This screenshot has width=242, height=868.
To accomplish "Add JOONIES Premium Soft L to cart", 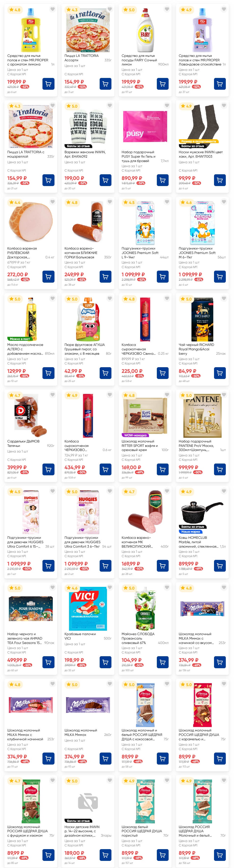I will (163, 277).
